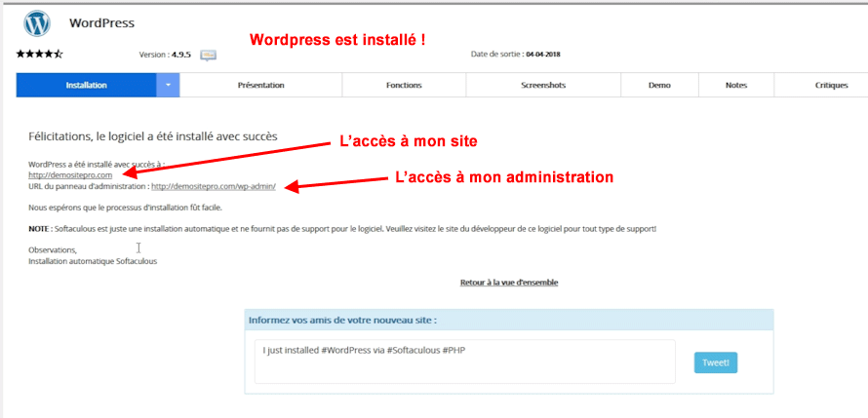The height and width of the screenshot is (418, 868).
Task: Click the NOTE Softaculous paragraph
Action: (342, 228)
